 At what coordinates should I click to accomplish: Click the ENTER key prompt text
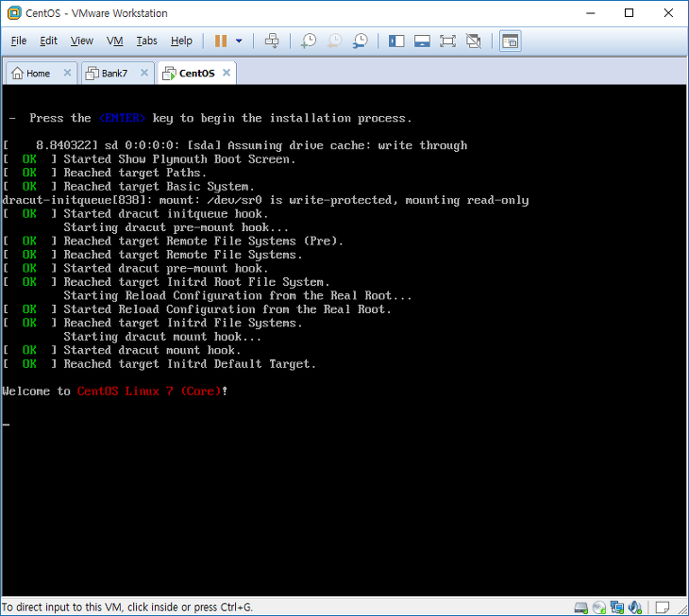coord(122,118)
